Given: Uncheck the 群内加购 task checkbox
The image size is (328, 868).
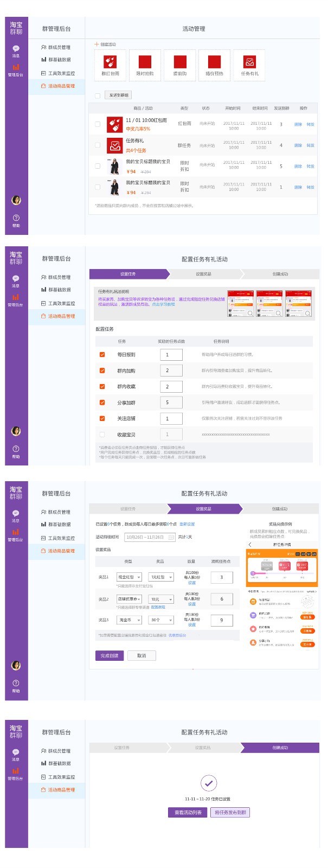Looking at the screenshot, I should click(x=102, y=371).
